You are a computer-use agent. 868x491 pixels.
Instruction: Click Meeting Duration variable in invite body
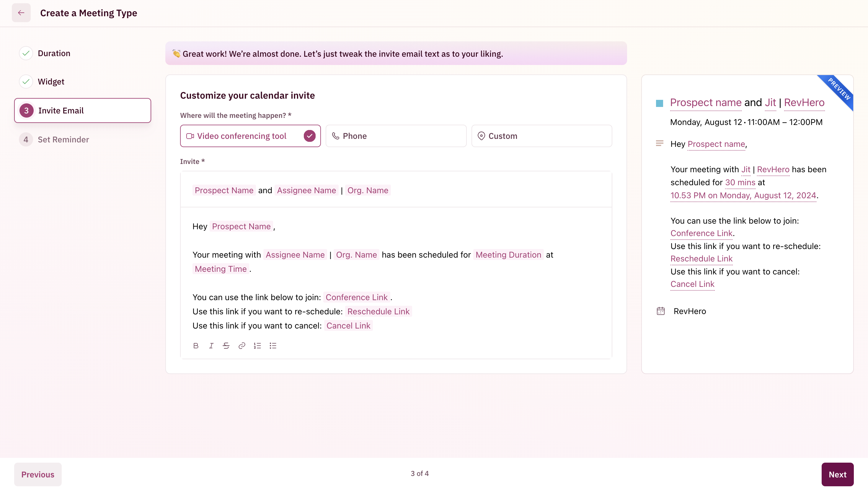point(508,255)
